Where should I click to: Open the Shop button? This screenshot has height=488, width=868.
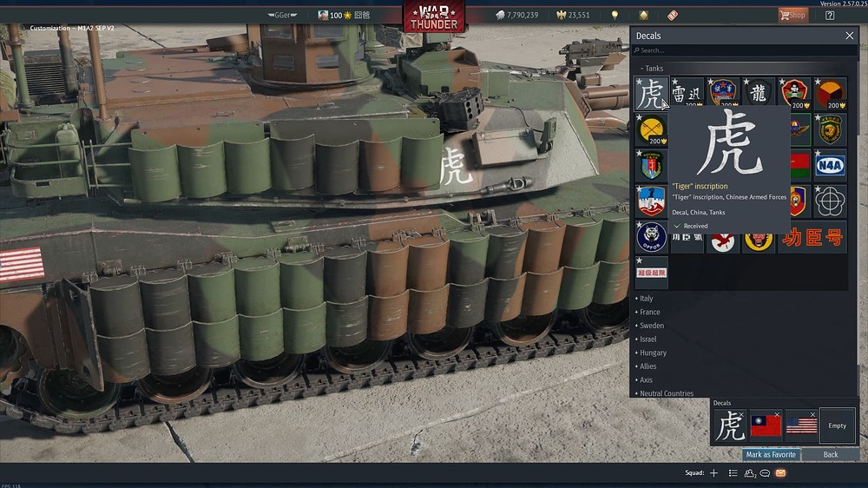click(x=792, y=15)
